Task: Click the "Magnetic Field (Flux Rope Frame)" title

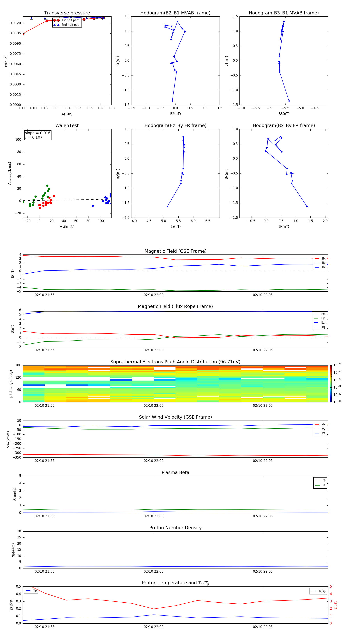Action: pos(175,307)
